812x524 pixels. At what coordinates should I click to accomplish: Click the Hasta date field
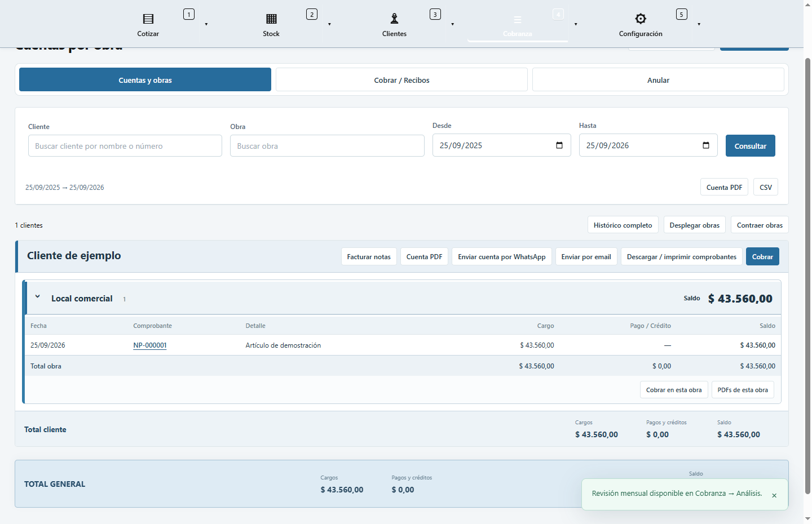tap(648, 145)
